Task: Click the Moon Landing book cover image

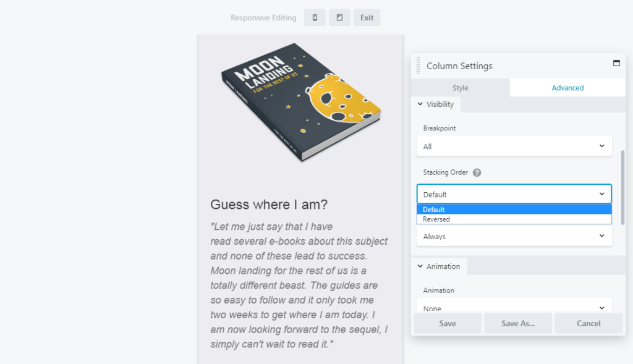Action: 301,102
